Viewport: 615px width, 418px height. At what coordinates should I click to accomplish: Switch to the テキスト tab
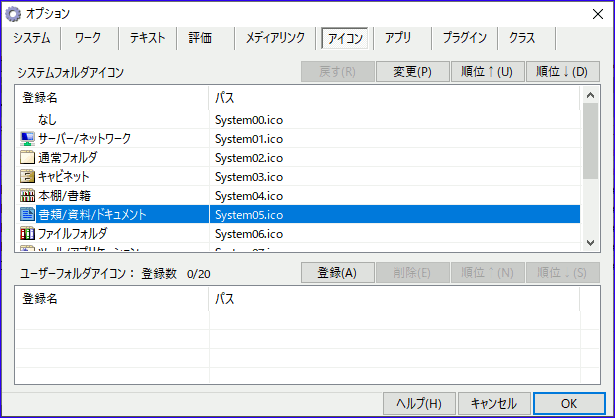tap(147, 38)
